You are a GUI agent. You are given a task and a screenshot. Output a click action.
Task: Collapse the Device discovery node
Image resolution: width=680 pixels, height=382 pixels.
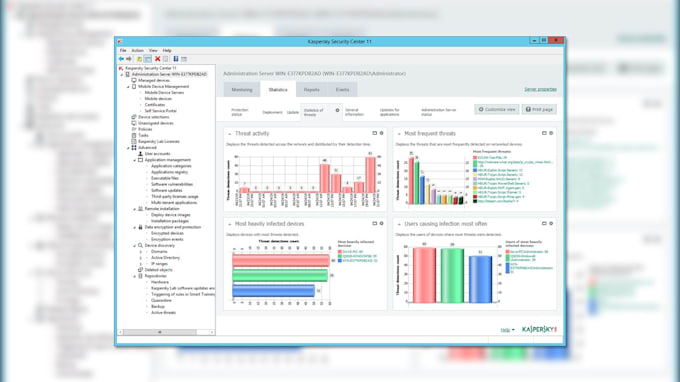pos(135,245)
